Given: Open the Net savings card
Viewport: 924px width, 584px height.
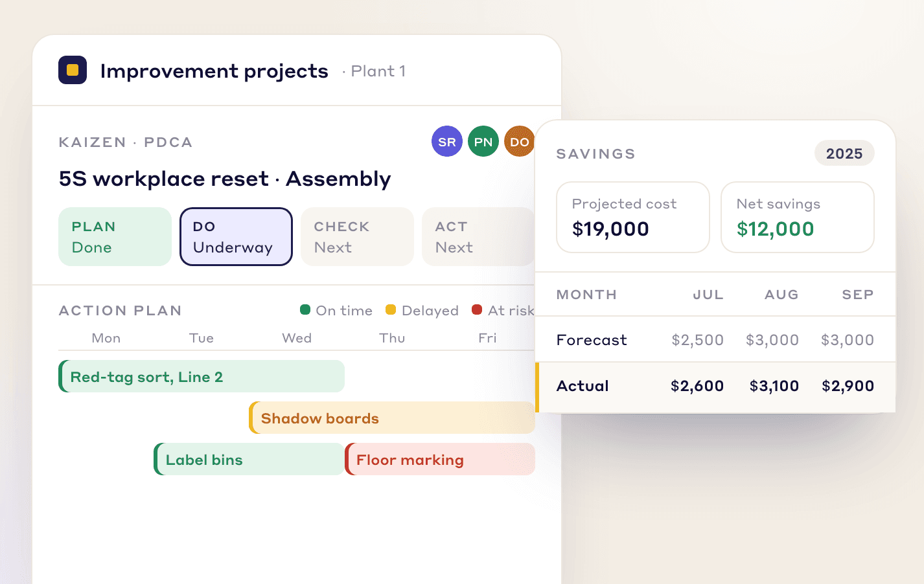Looking at the screenshot, I should (798, 217).
